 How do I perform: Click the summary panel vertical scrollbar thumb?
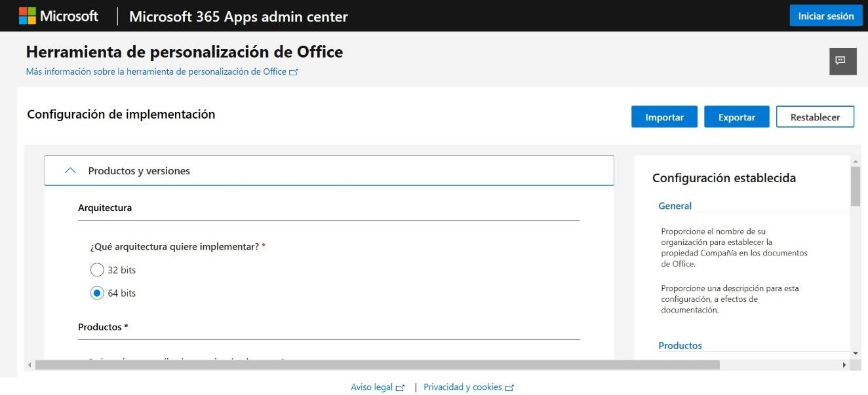click(855, 186)
